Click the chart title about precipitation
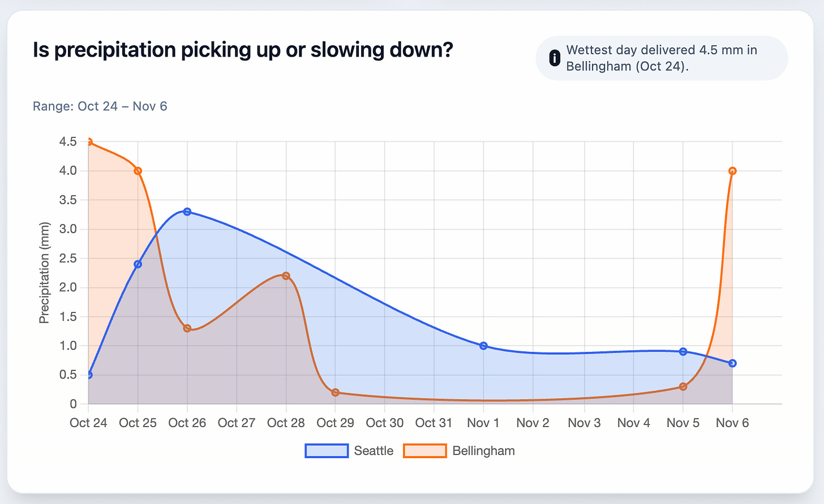This screenshot has width=824, height=504. click(243, 50)
